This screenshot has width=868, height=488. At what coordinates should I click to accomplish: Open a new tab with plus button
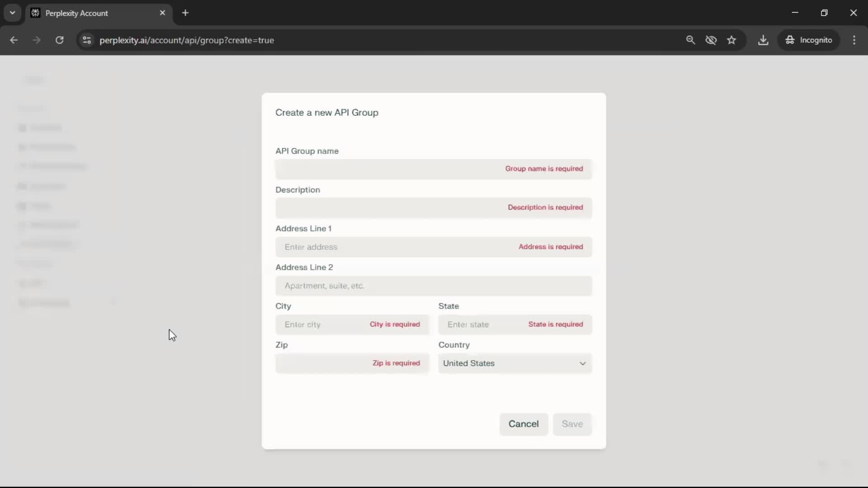tap(185, 13)
